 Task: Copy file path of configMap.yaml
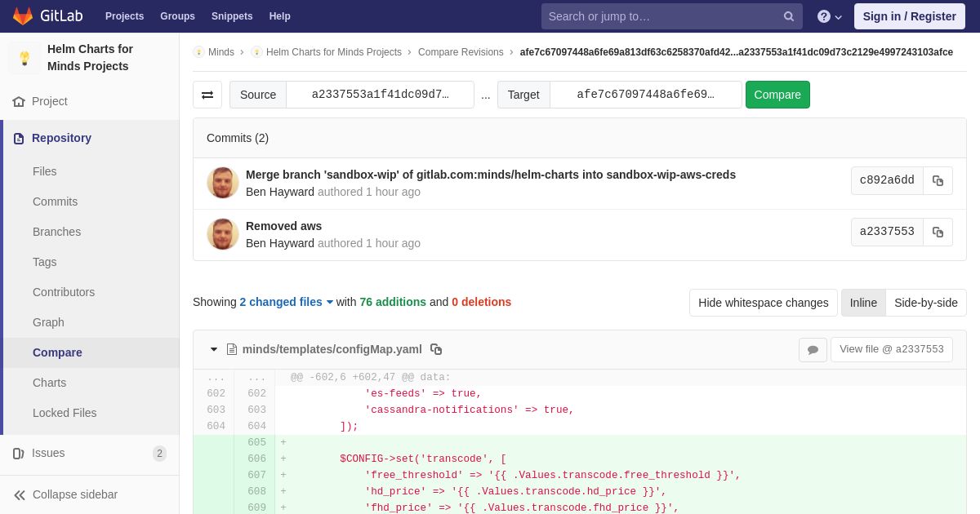[x=436, y=349]
